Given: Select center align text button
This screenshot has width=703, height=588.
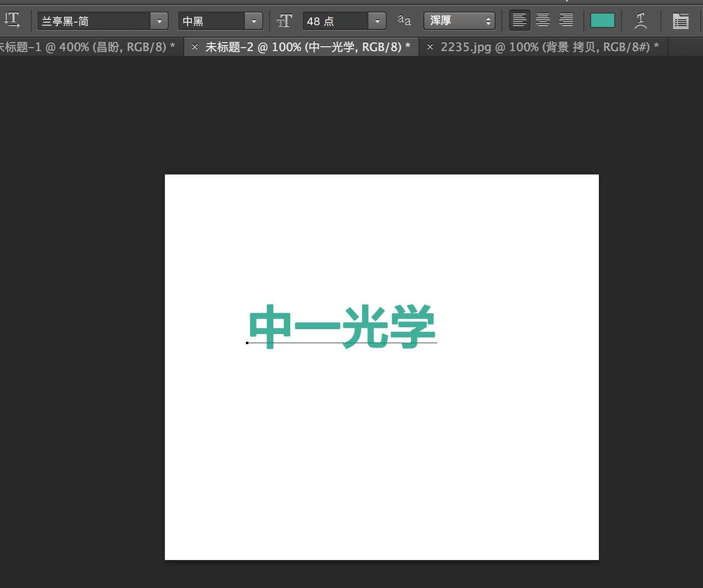Looking at the screenshot, I should click(543, 20).
